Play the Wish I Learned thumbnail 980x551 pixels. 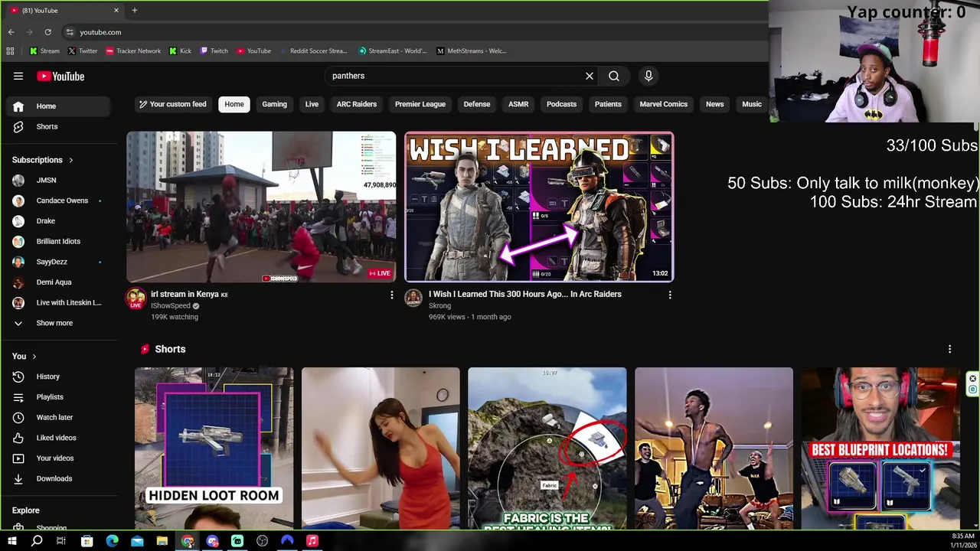[x=539, y=207]
